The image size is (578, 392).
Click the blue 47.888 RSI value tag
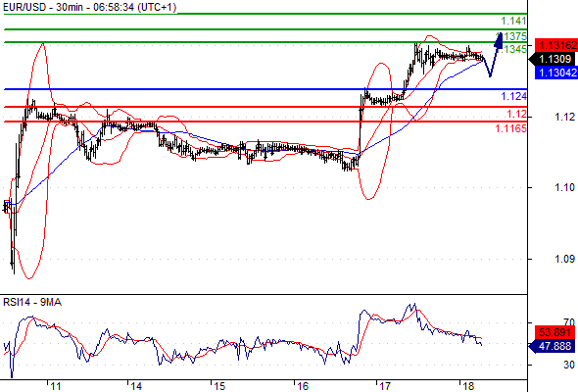click(552, 346)
